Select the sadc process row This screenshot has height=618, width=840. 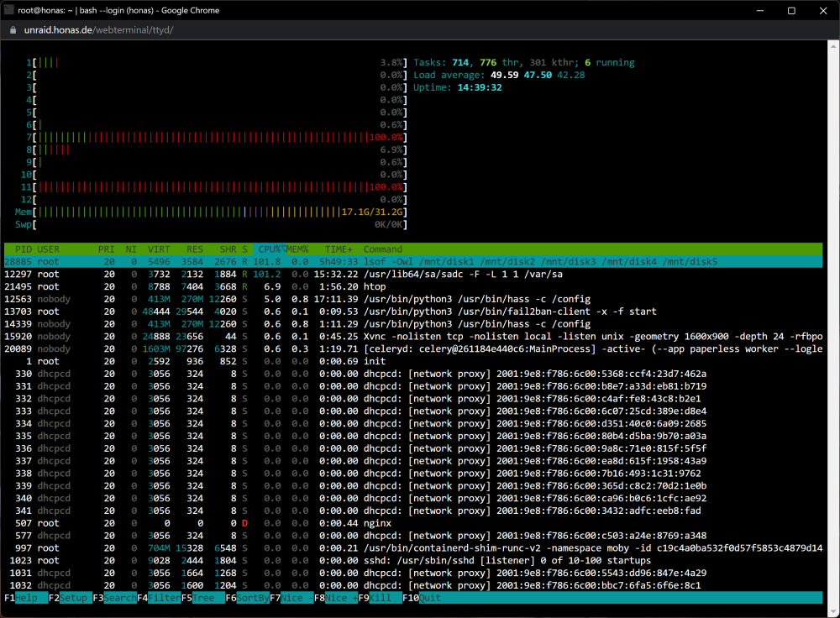click(x=413, y=275)
